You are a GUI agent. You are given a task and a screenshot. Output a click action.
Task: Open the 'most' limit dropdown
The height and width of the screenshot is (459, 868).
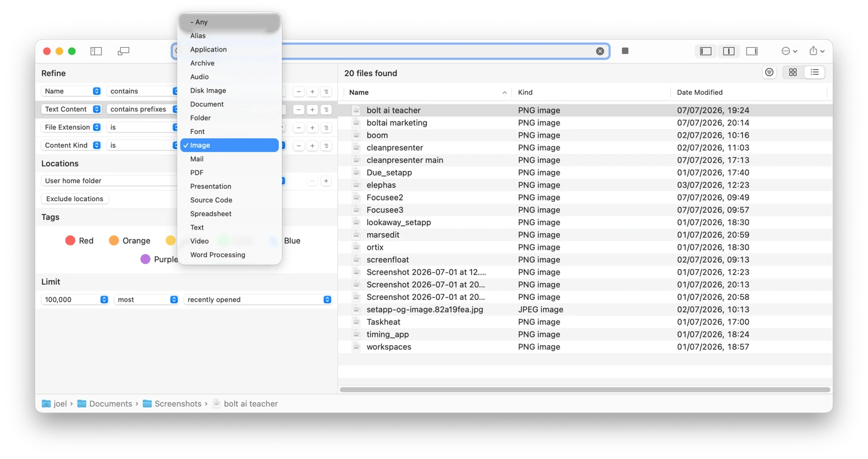pos(146,299)
